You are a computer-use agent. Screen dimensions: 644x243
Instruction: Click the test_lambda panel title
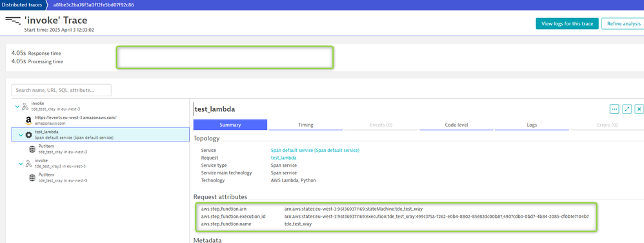click(214, 109)
